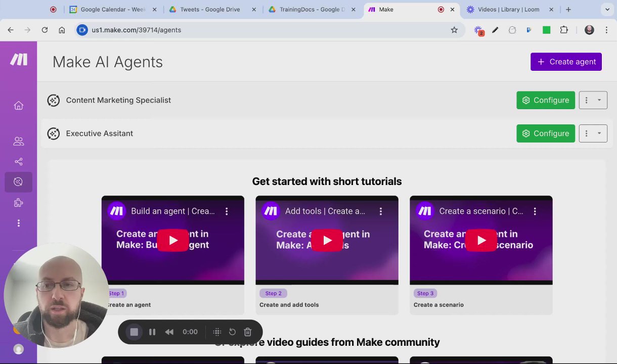Click the Create a scenario caption
617x364 pixels.
438,305
